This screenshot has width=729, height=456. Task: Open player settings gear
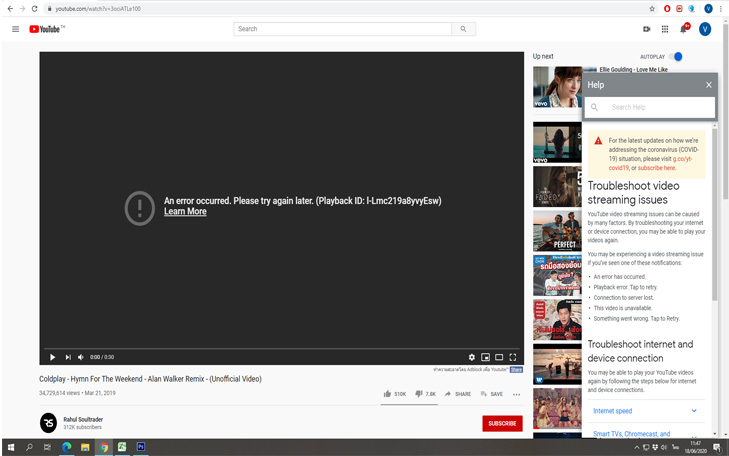[x=471, y=357]
